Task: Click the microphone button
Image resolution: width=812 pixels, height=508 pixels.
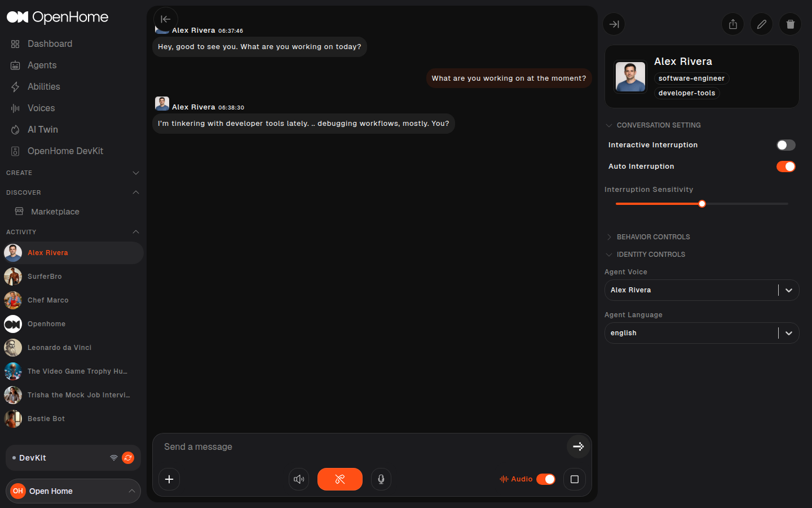Action: pos(381,479)
